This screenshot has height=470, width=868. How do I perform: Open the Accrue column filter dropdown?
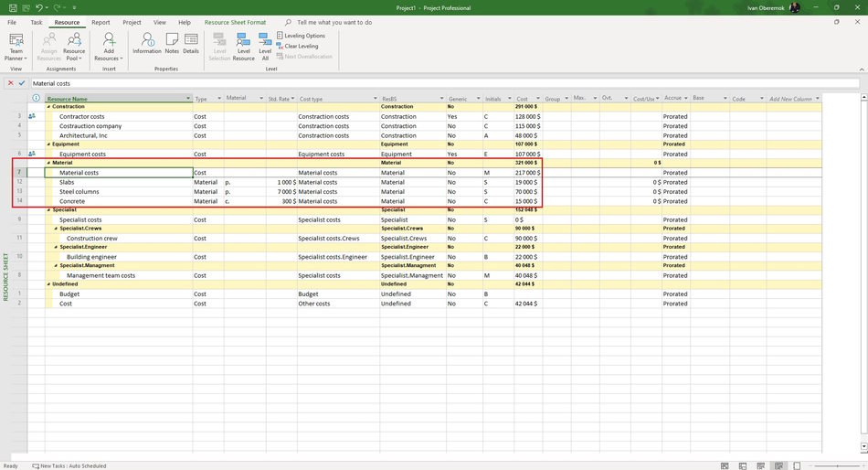[685, 98]
